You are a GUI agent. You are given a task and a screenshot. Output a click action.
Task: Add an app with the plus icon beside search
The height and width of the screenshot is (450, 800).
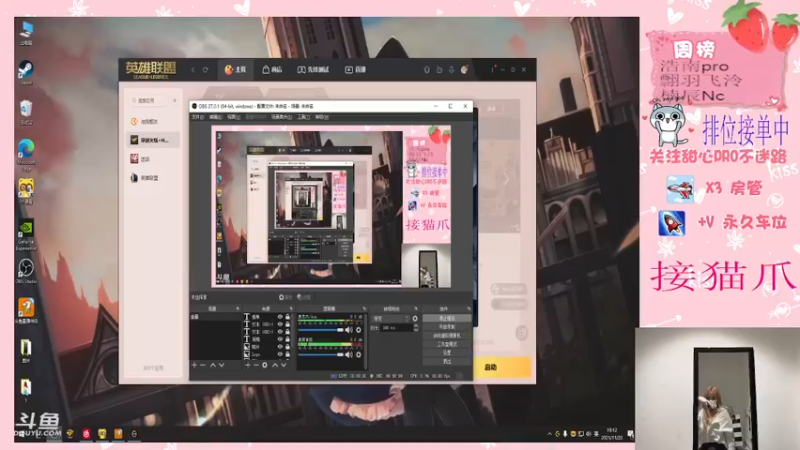[x=174, y=101]
